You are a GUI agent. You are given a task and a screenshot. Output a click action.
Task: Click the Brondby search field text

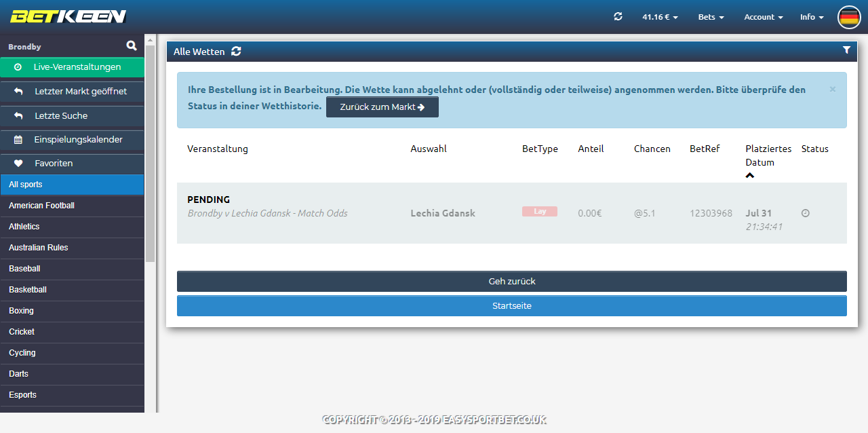24,47
